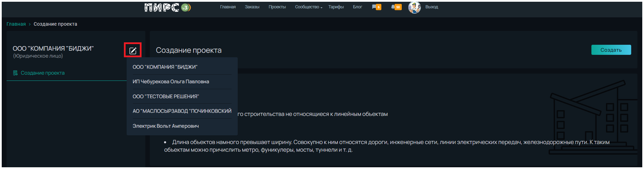
Task: Go to Главная in top navigation
Action: pos(228,7)
